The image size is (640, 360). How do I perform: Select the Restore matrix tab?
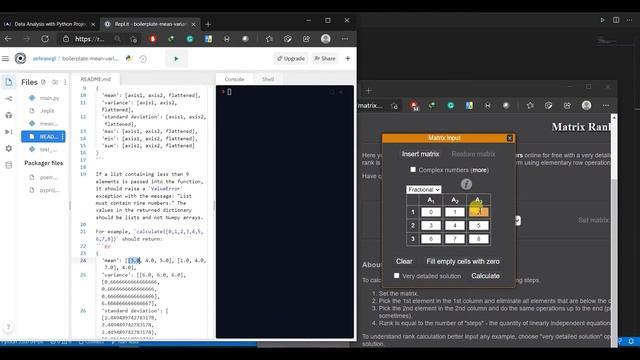tap(473, 154)
